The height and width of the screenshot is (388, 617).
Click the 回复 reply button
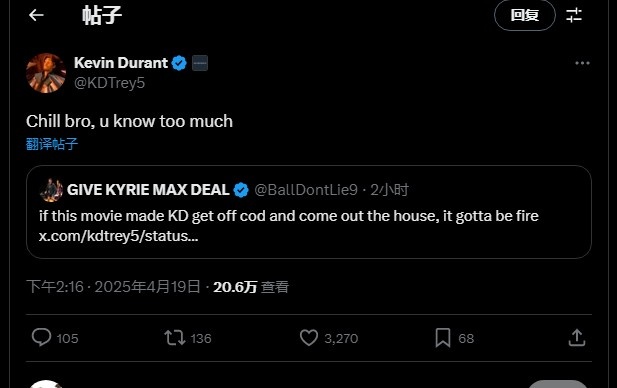point(525,15)
